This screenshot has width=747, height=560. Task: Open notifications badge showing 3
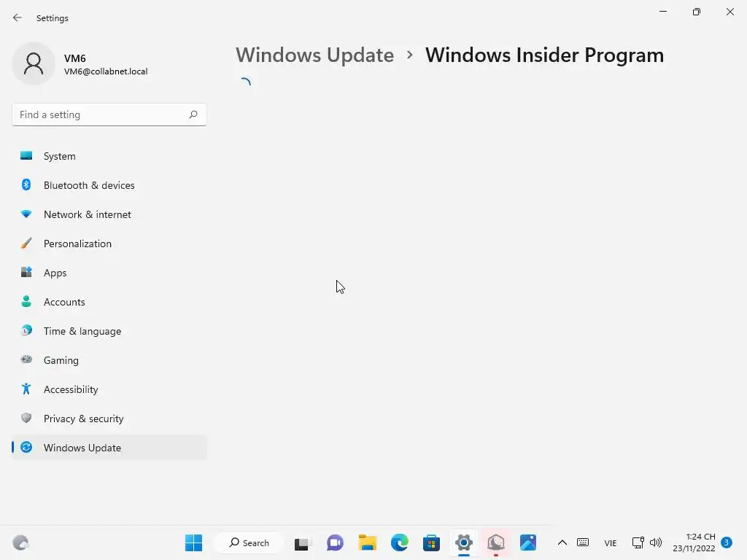point(727,542)
